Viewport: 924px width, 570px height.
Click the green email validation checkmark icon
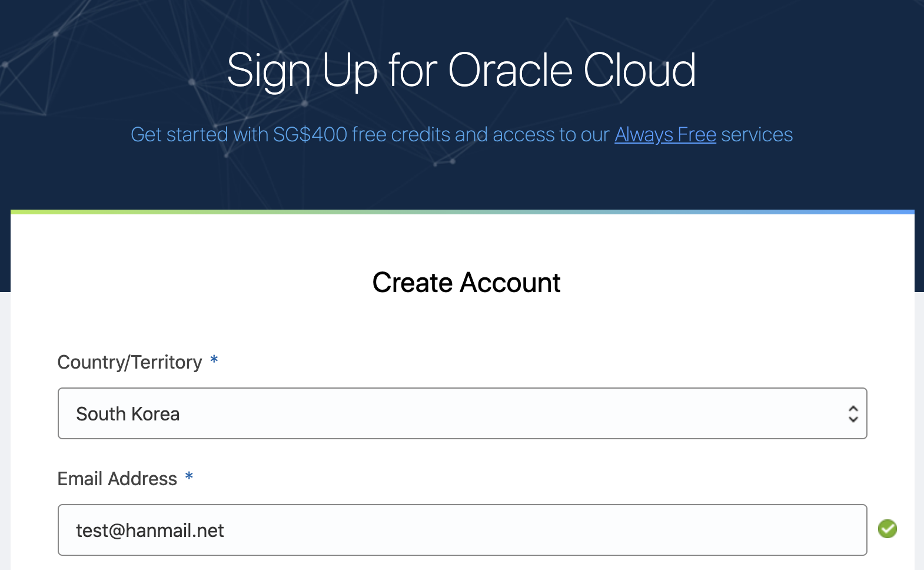pos(887,529)
